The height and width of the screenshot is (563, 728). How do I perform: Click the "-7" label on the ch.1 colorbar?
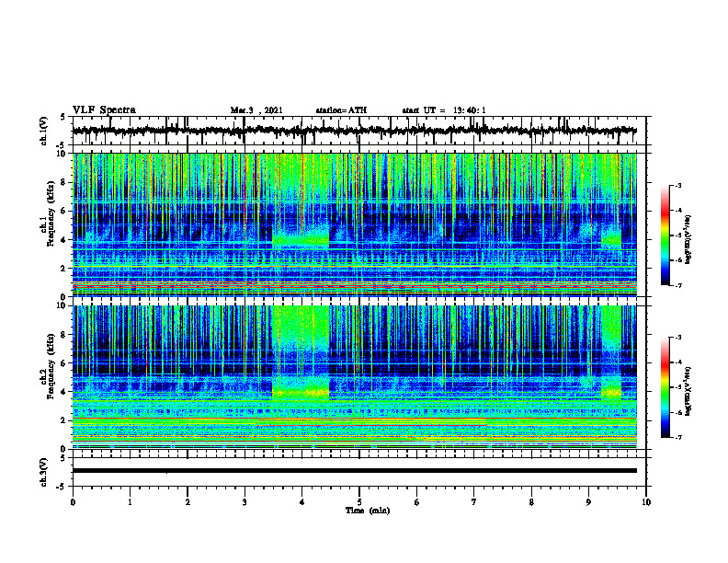tap(678, 285)
